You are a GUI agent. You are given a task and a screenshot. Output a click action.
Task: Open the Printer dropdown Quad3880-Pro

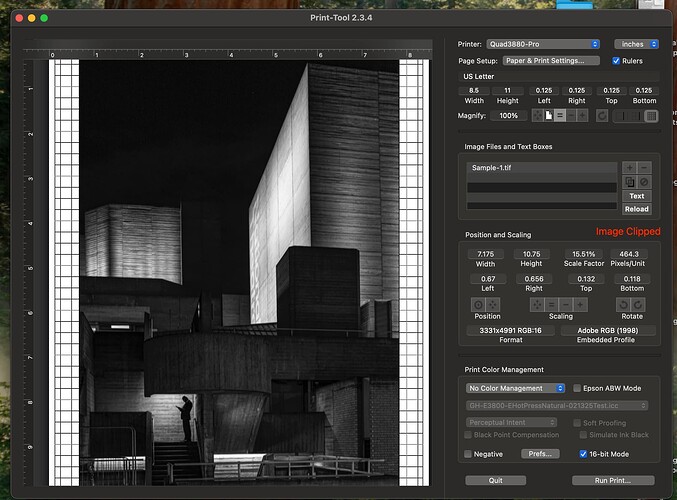coord(543,44)
